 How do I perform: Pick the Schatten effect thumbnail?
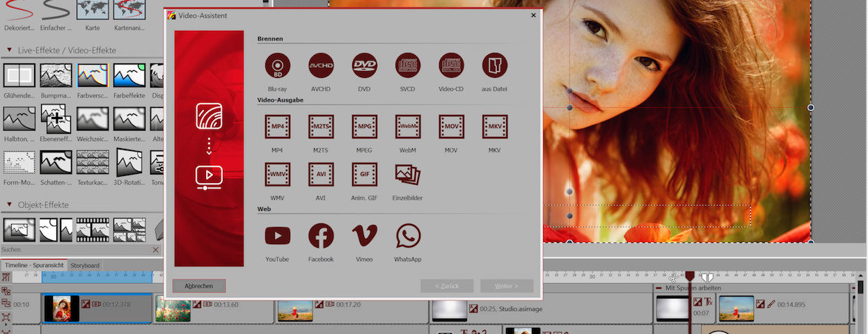click(x=56, y=162)
